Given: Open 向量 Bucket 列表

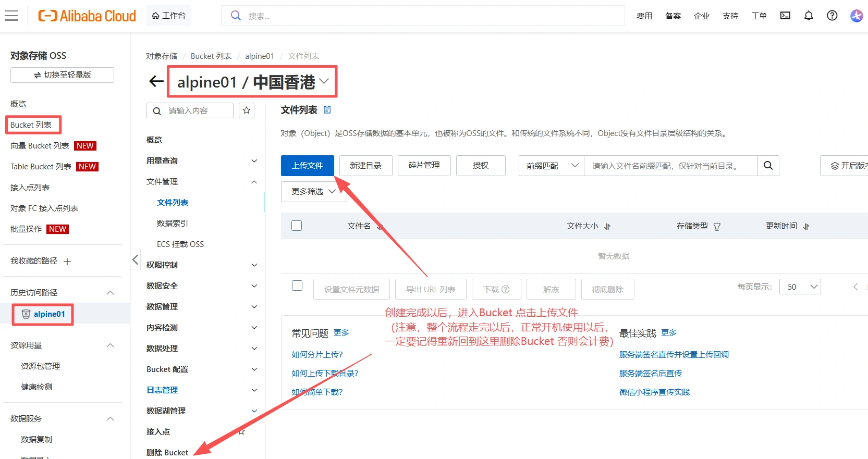Looking at the screenshot, I should click(40, 146).
